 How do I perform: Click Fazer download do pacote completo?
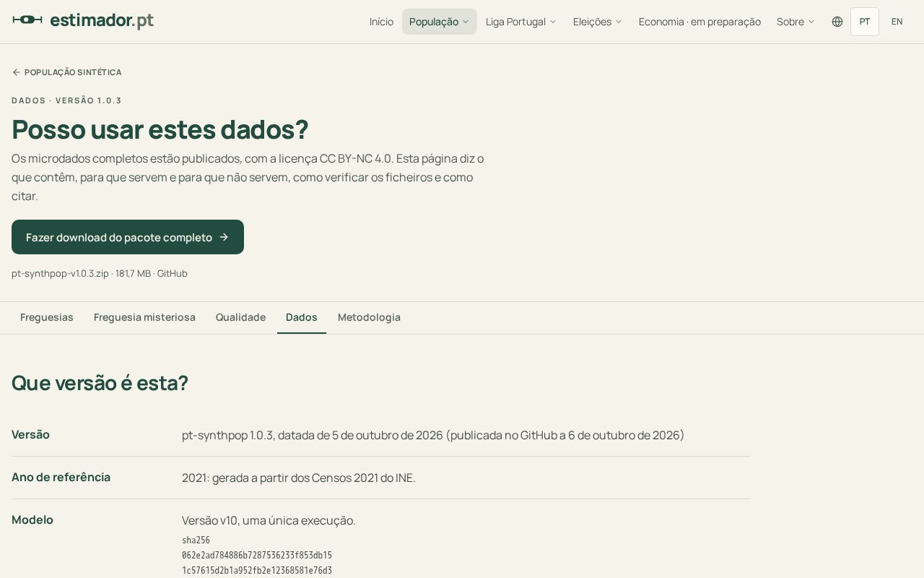(x=128, y=237)
